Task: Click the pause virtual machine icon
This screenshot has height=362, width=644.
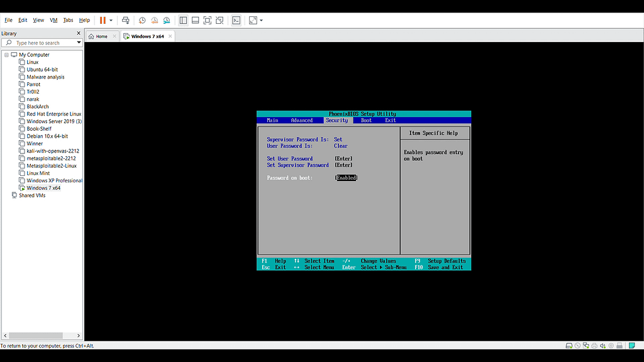Action: 103,20
